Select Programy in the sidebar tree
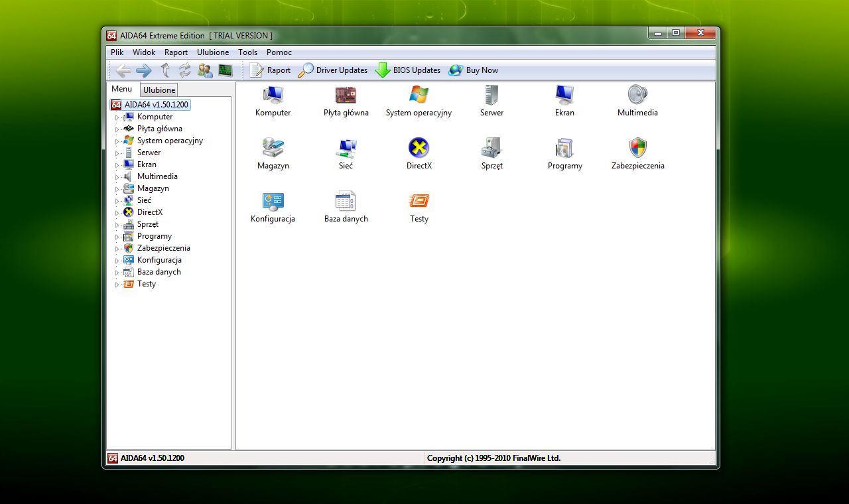The width and height of the screenshot is (849, 504). point(154,236)
